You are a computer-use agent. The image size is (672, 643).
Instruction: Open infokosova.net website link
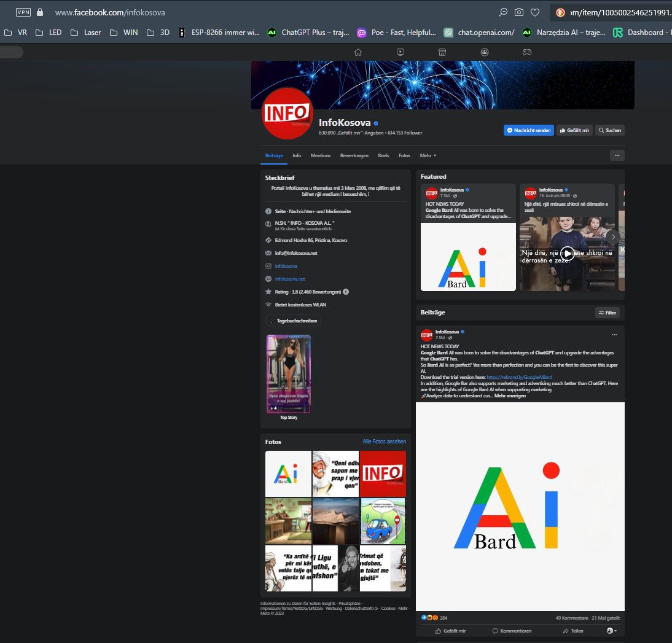coord(290,279)
